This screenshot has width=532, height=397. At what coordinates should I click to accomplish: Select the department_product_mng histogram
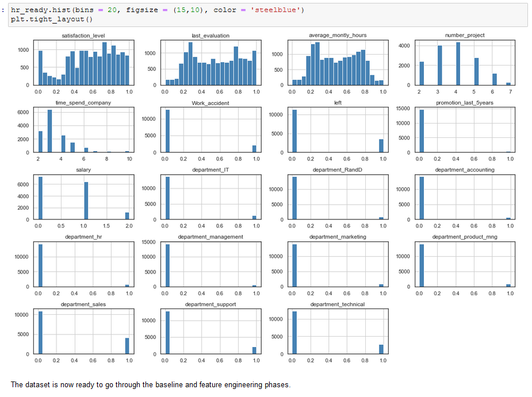tap(465, 264)
